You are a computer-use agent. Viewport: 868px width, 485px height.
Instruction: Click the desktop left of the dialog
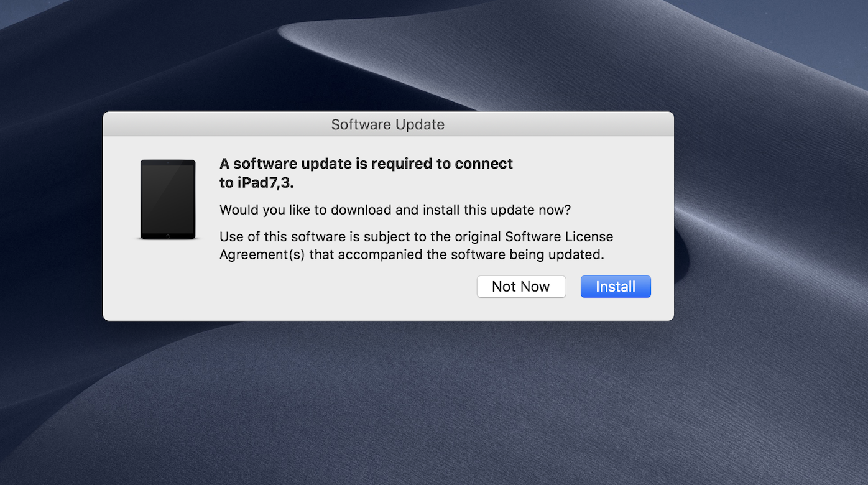tap(51, 218)
